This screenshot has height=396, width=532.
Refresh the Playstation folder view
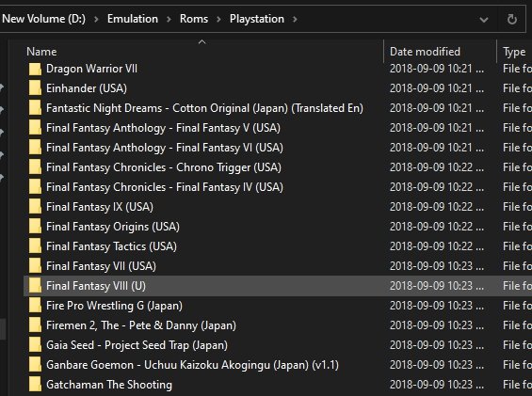[512, 20]
